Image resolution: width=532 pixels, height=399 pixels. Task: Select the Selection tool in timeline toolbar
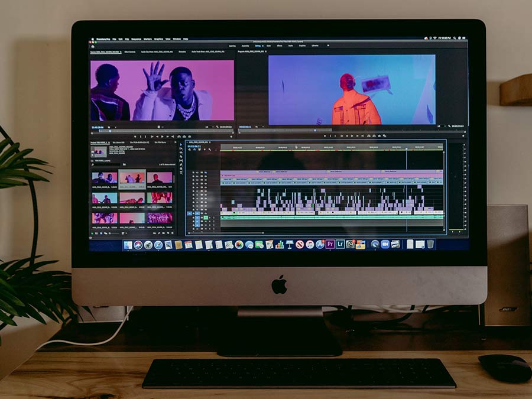(182, 144)
